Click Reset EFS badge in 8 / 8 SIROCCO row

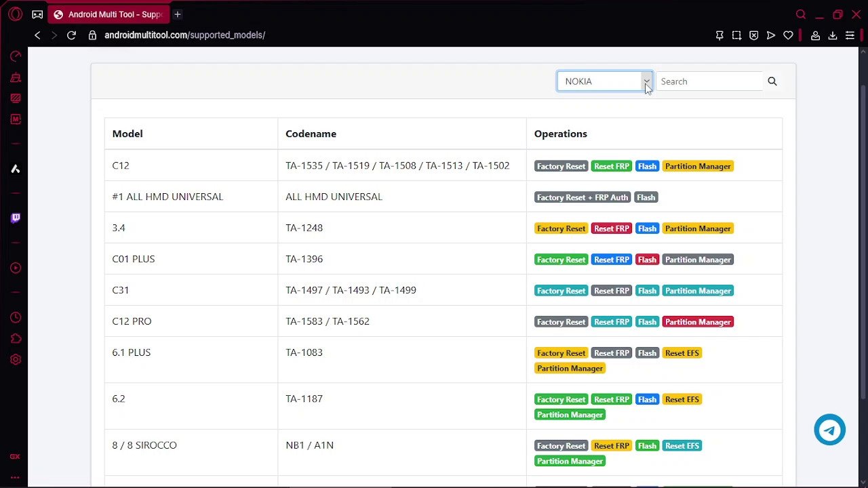pyautogui.click(x=682, y=446)
